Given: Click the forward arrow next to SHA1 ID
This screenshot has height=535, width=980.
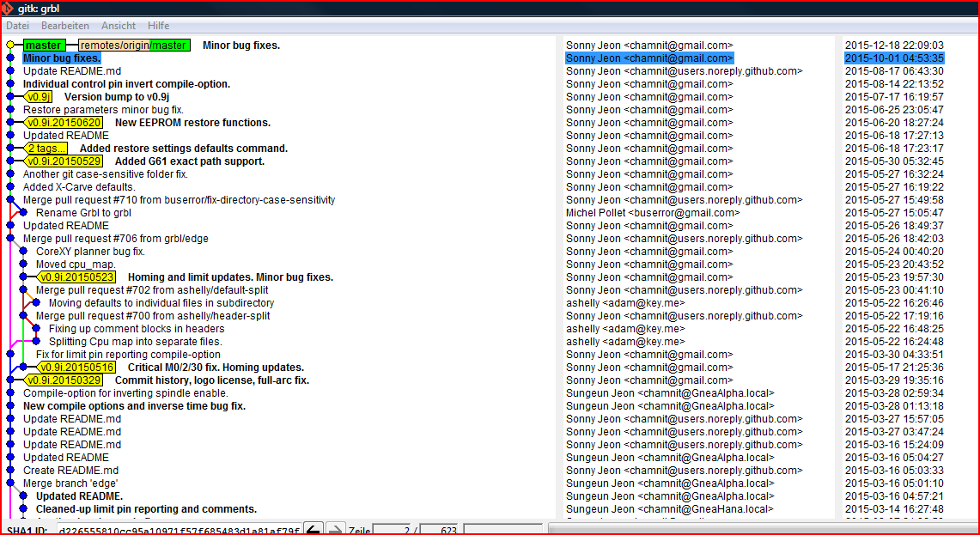Looking at the screenshot, I should click(336, 529).
